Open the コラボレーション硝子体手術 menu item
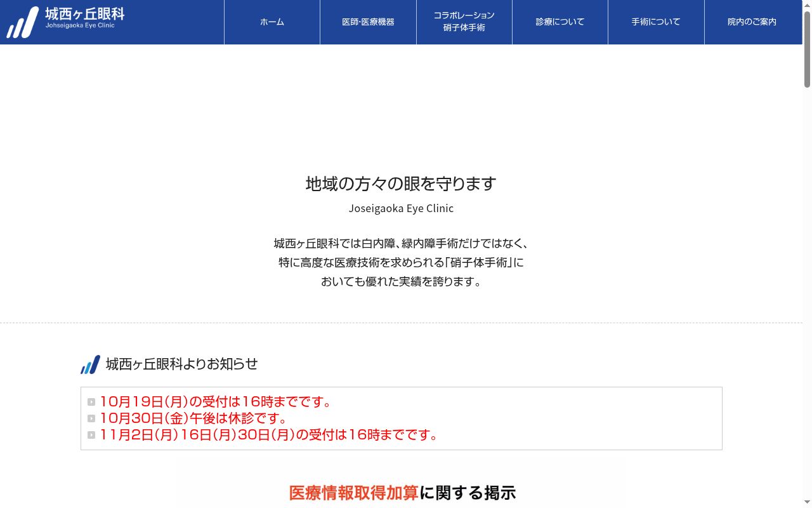Viewport: 812px width, 508px height. pyautogui.click(x=464, y=22)
